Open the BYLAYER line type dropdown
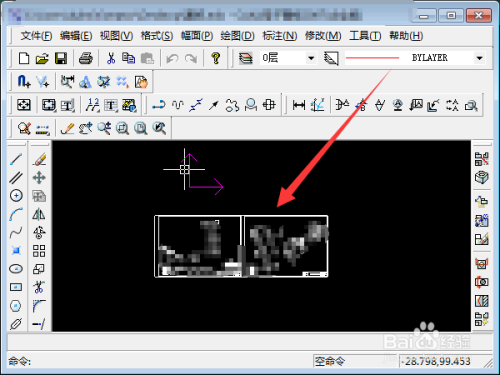Image resolution: width=500 pixels, height=375 pixels. coord(479,58)
